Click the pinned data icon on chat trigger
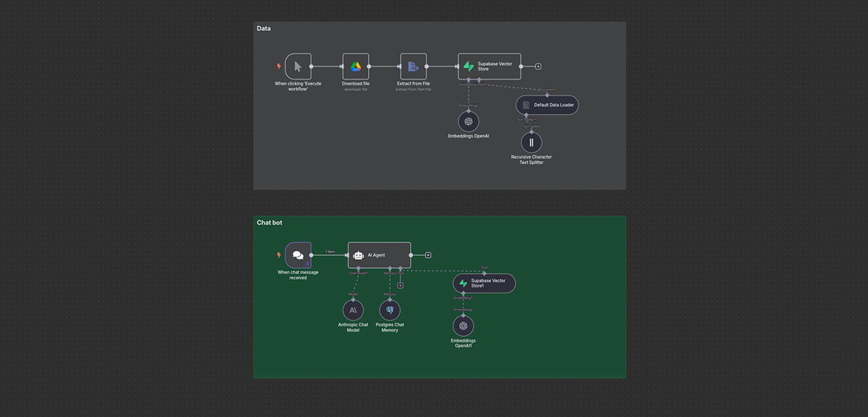This screenshot has height=417, width=868. tap(307, 265)
